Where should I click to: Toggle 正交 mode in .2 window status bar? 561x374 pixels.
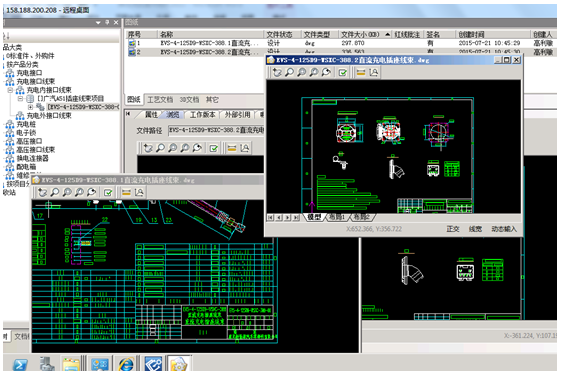[x=453, y=229]
